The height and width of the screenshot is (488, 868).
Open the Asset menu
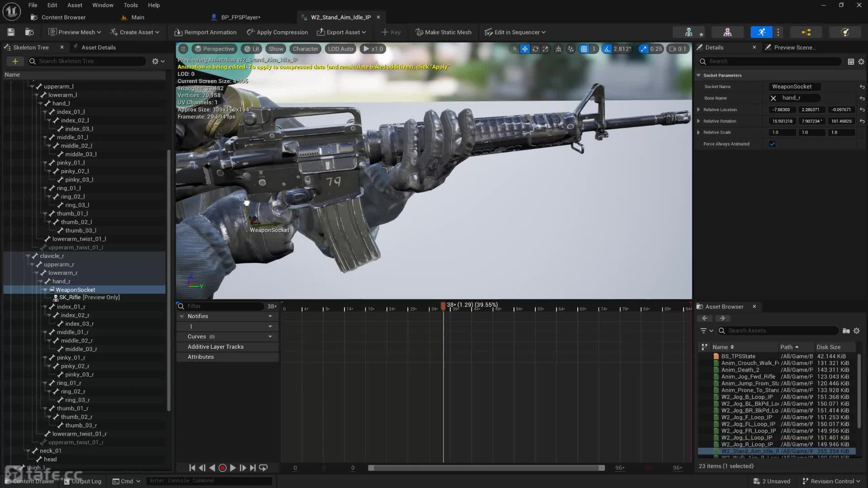pyautogui.click(x=75, y=5)
